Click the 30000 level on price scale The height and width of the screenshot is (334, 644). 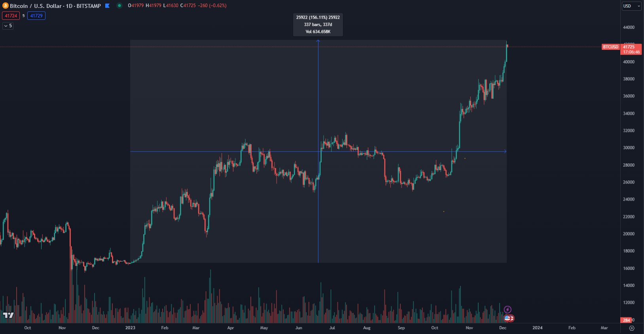click(629, 148)
